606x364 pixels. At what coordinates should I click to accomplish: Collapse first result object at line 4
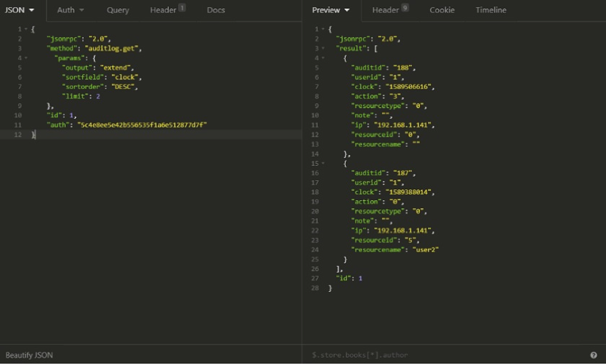click(323, 58)
